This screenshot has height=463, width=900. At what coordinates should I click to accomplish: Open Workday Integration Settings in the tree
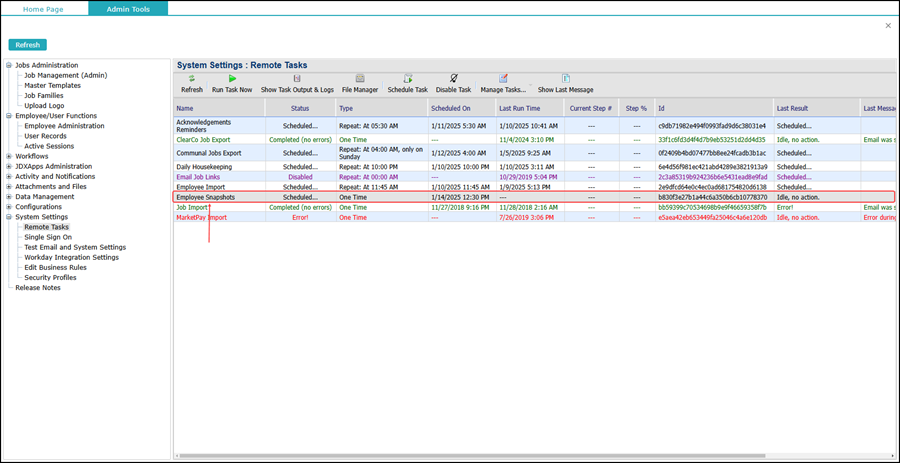click(x=71, y=257)
